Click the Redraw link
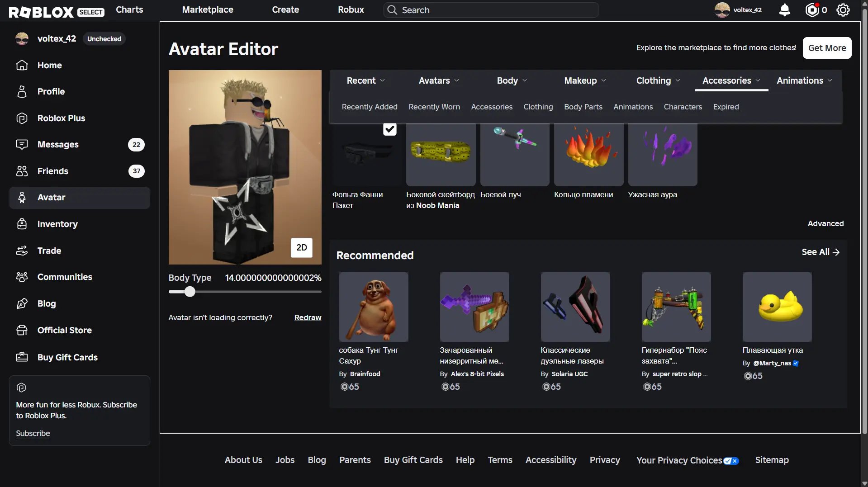Screen dimensions: 868x487 [x=308, y=317]
